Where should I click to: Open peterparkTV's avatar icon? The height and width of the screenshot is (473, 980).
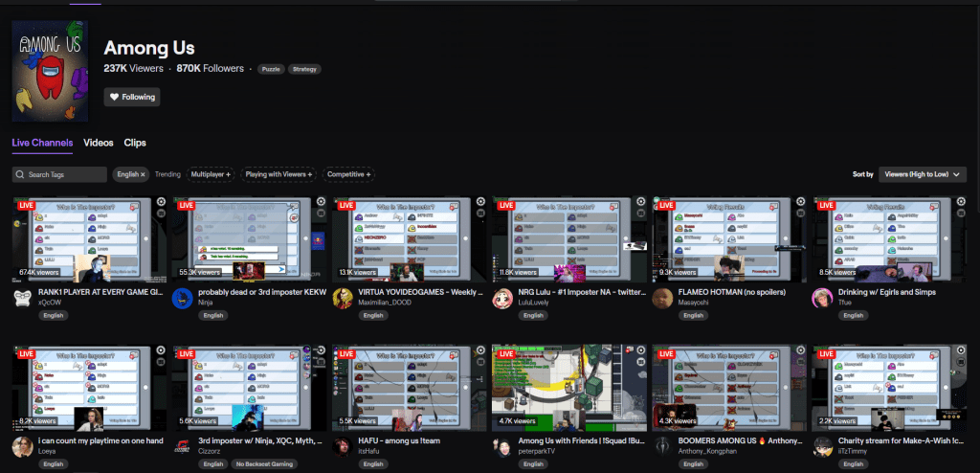coord(502,447)
